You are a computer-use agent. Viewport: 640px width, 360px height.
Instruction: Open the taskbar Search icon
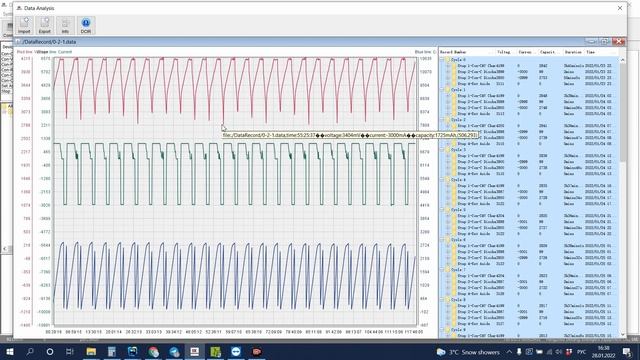pos(30,351)
